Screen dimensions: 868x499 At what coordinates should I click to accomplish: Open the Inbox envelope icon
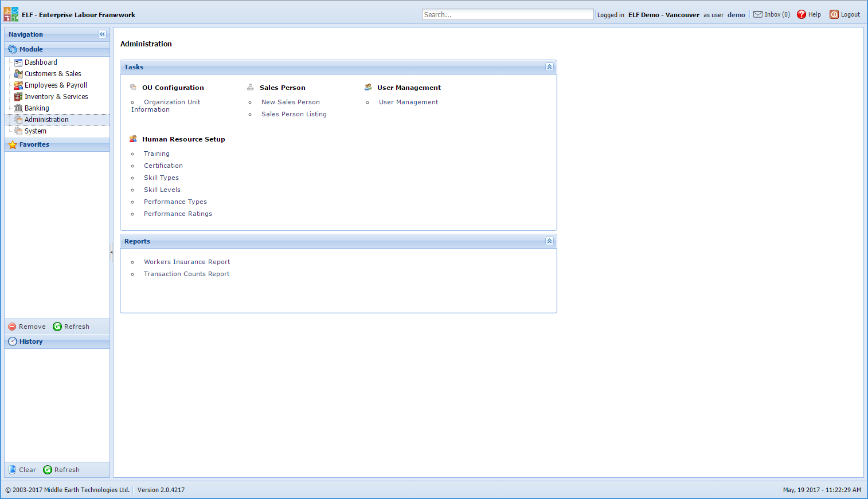[758, 14]
